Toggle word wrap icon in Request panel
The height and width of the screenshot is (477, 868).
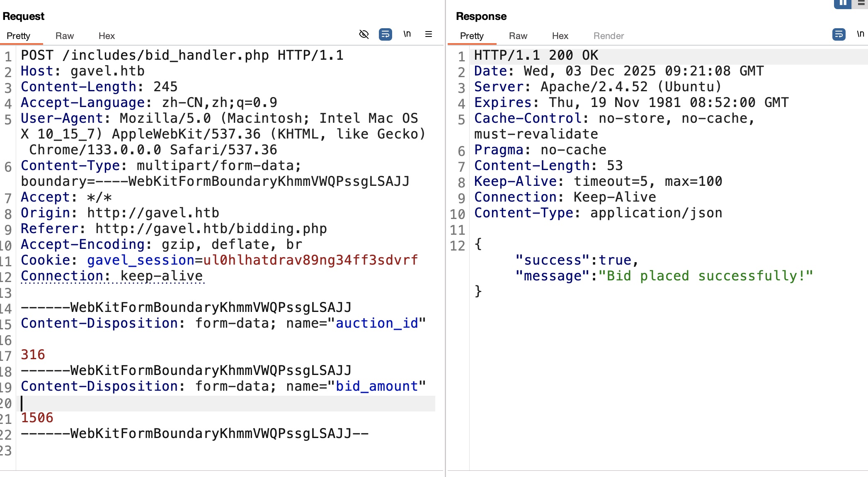click(386, 34)
